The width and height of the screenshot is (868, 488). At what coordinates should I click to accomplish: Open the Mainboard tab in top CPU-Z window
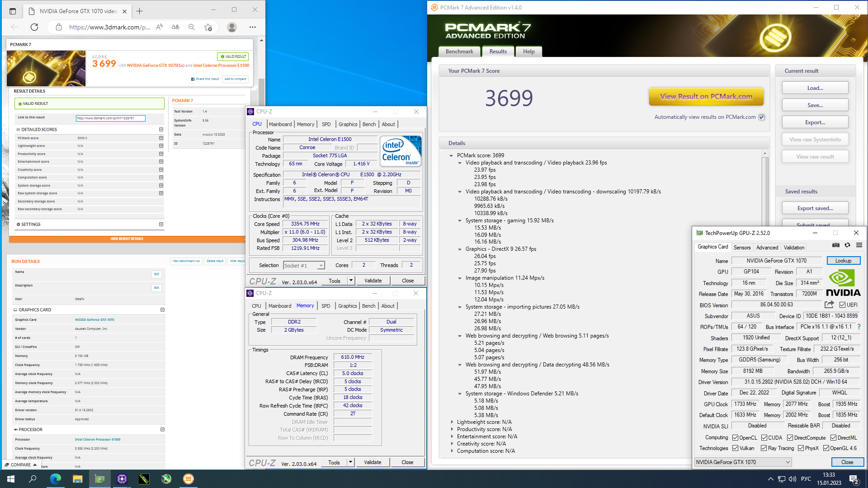pyautogui.click(x=280, y=124)
